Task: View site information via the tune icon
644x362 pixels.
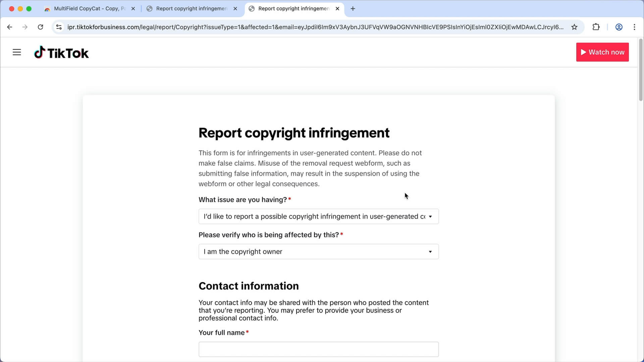Action: 59,27
